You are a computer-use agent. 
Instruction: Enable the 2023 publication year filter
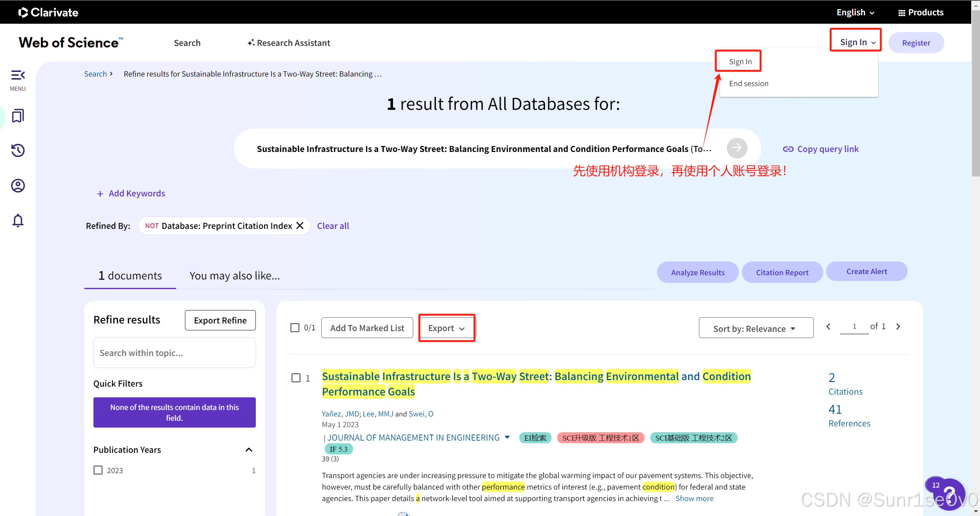[98, 470]
